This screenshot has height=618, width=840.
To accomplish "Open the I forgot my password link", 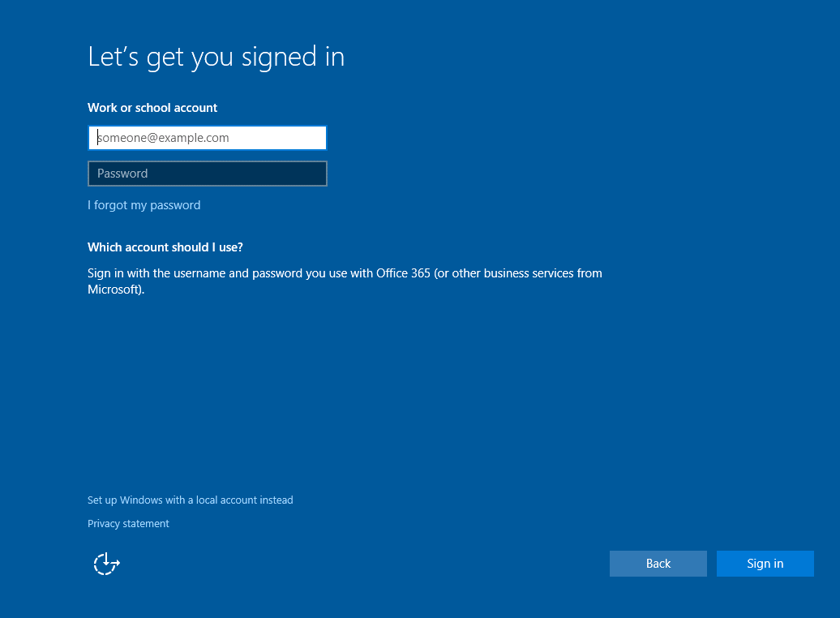I will [144, 204].
